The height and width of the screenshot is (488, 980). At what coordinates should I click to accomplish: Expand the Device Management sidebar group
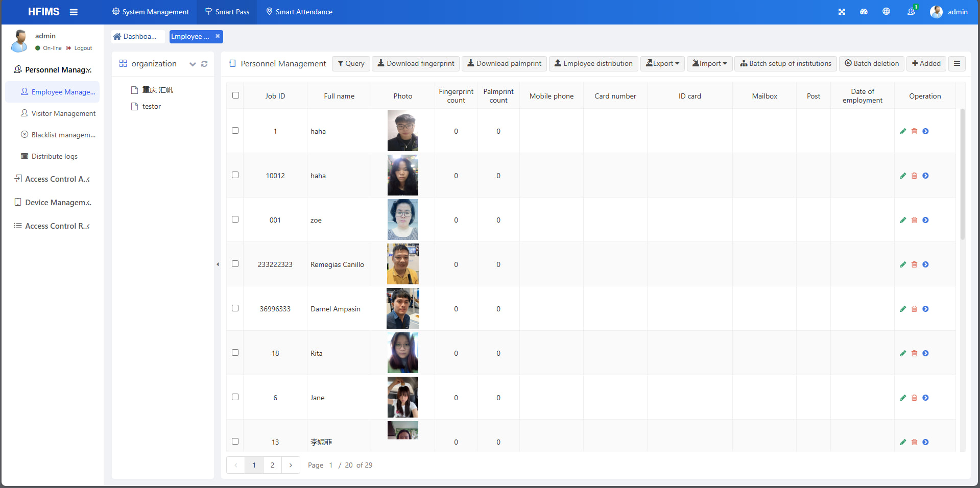53,202
